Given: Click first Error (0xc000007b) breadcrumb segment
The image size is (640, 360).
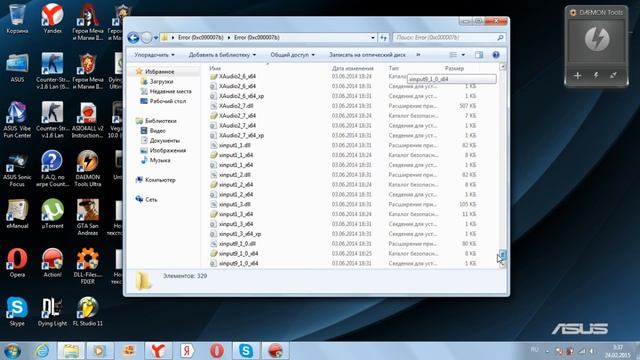Looking at the screenshot, I should [x=200, y=38].
